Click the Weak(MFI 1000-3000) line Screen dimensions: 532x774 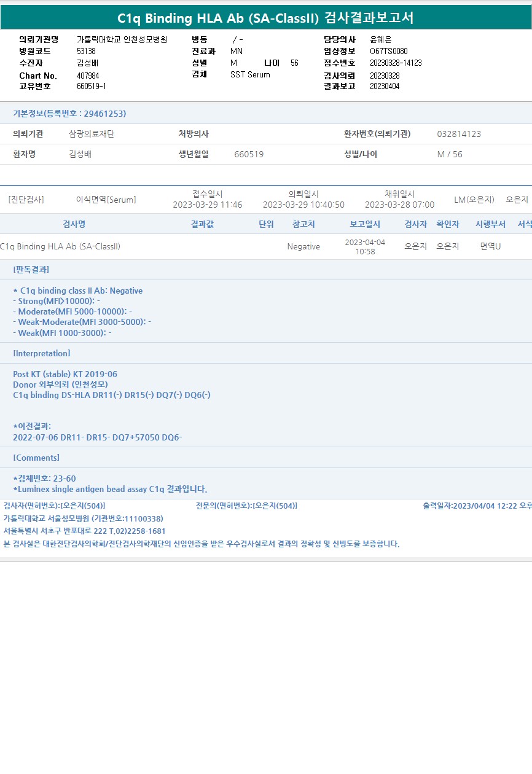tap(62, 332)
